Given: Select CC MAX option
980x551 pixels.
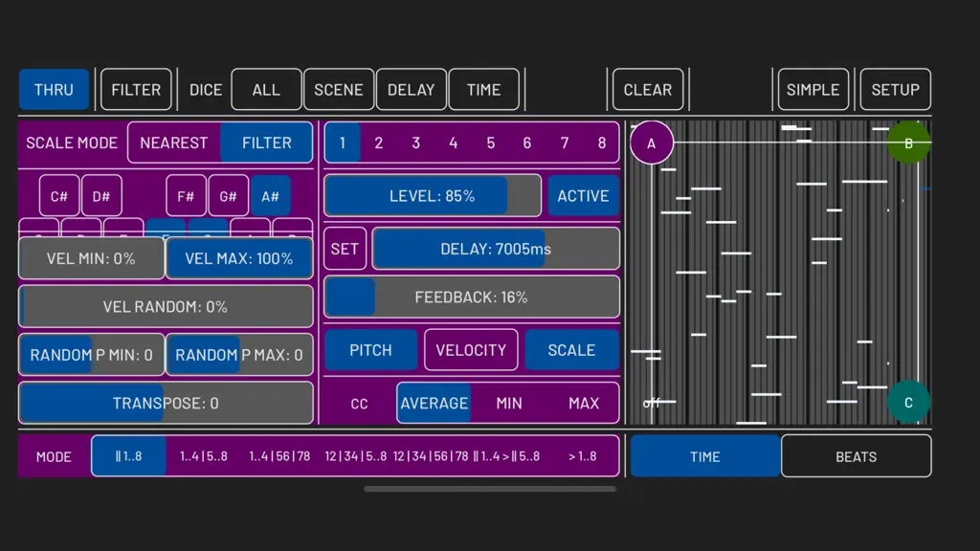Looking at the screenshot, I should (583, 403).
